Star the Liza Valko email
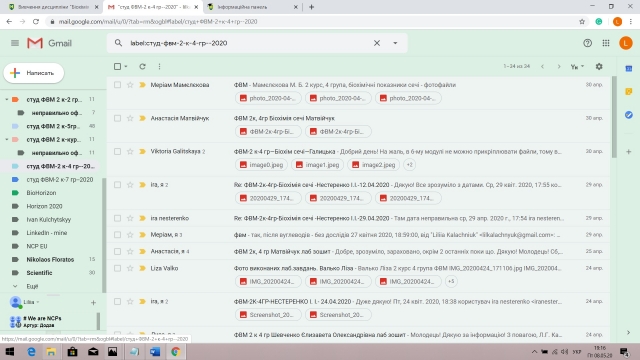The width and height of the screenshot is (640, 360). (x=130, y=268)
